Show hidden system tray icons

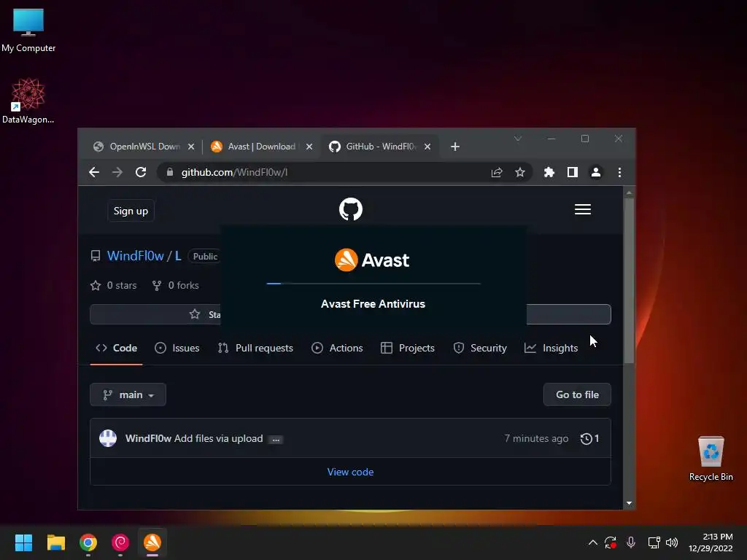592,542
